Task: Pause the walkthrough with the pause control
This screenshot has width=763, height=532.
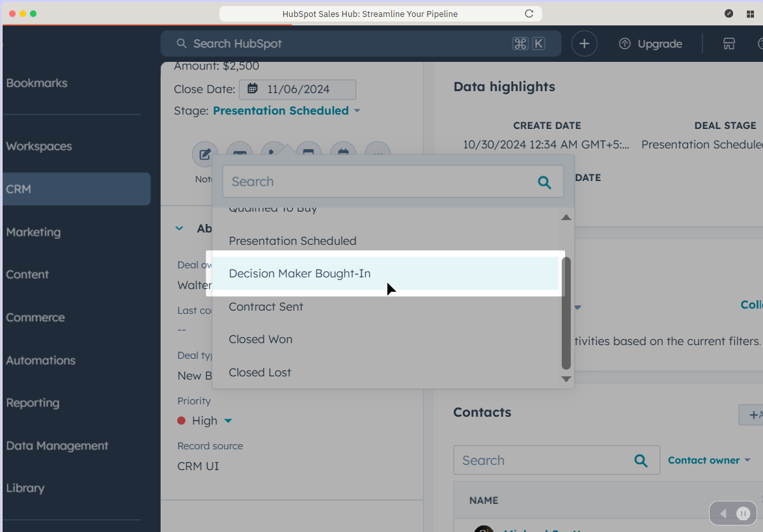Action: [x=743, y=513]
